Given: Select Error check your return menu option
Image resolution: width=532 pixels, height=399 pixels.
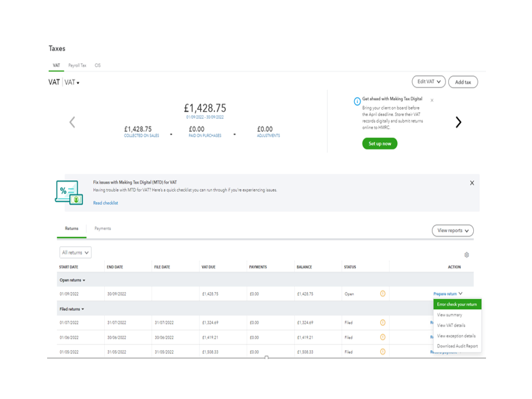Looking at the screenshot, I should tap(457, 304).
